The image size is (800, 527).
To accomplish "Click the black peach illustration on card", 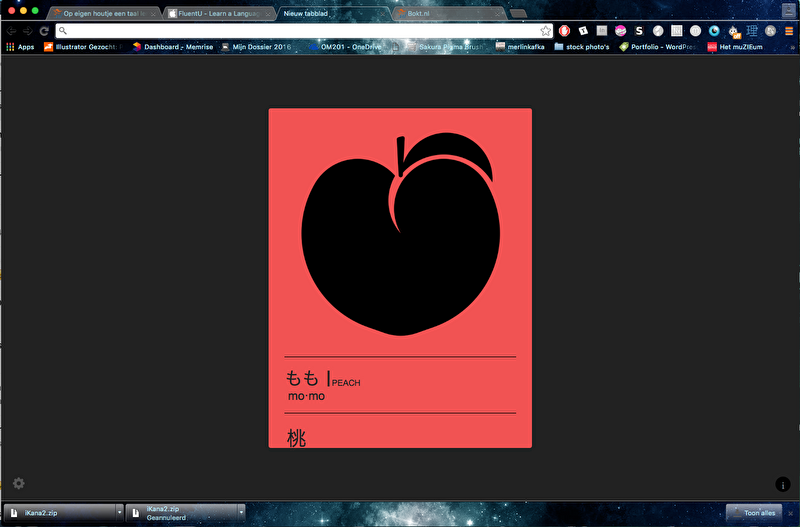I will [399, 240].
